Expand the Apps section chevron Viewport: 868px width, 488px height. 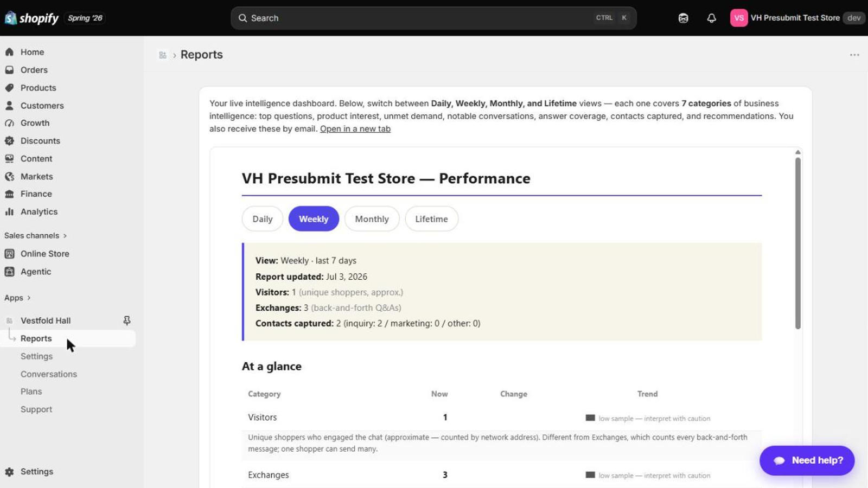pos(29,298)
